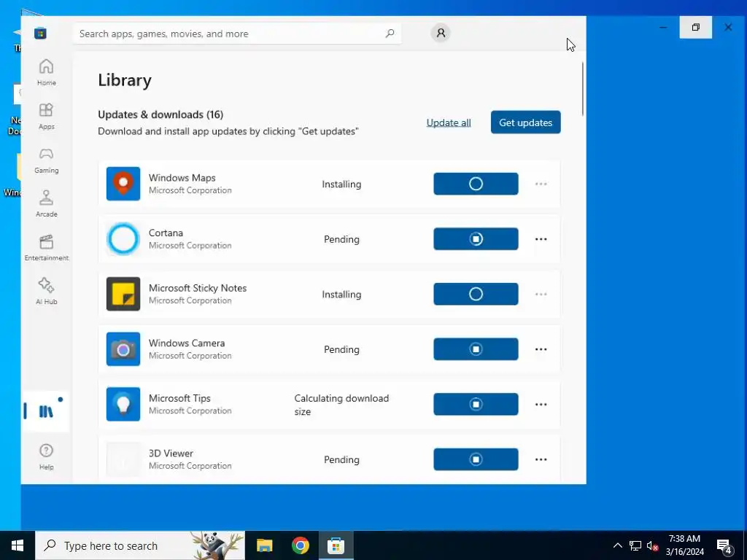Viewport: 747px width, 560px height.
Task: Click the Windows Maps app name
Action: click(x=182, y=178)
